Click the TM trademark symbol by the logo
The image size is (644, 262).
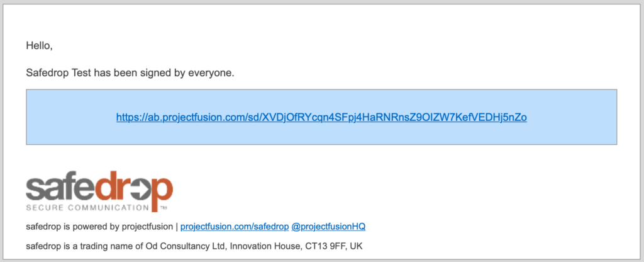[164, 208]
